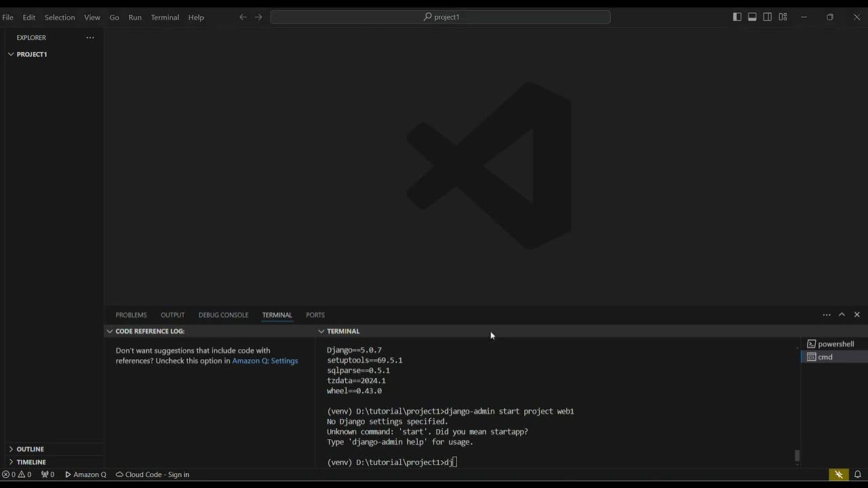
Task: Open errors and warnings status indicator
Action: 17,474
